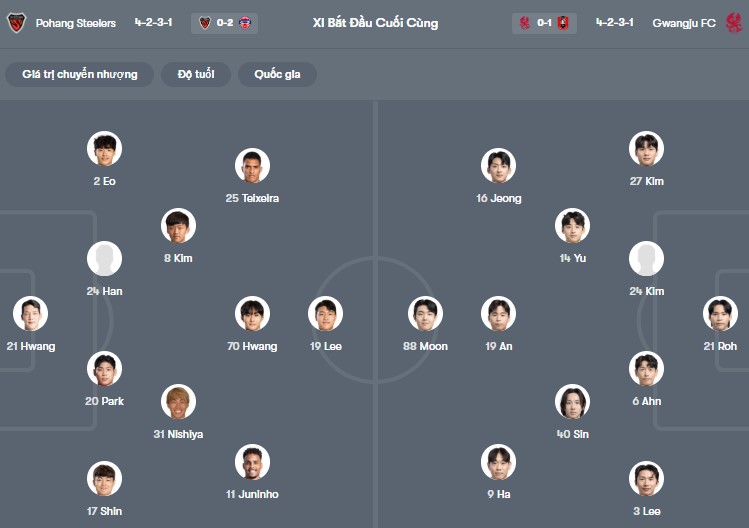Screen dimensions: 749x528
Task: Open the 16 Jeong player photo
Action: 498,166
